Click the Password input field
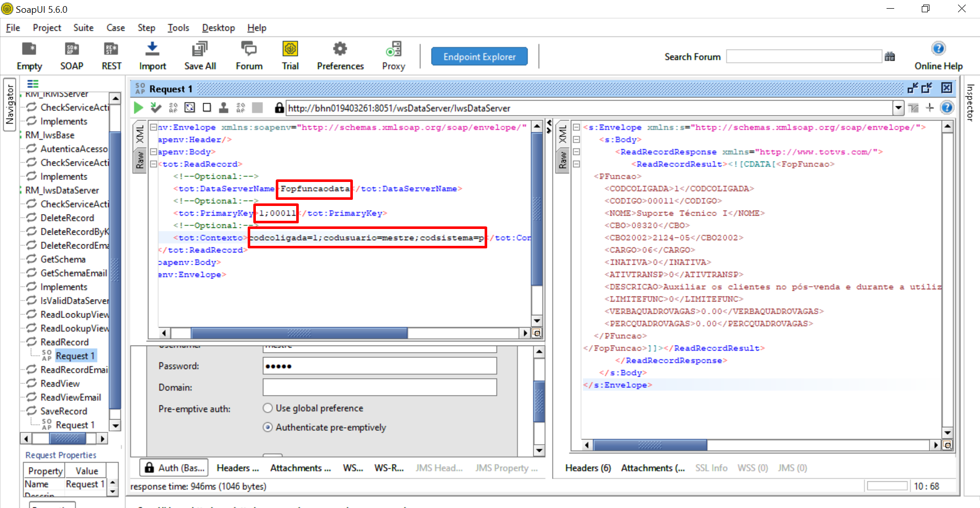The height and width of the screenshot is (508, 980). point(379,366)
